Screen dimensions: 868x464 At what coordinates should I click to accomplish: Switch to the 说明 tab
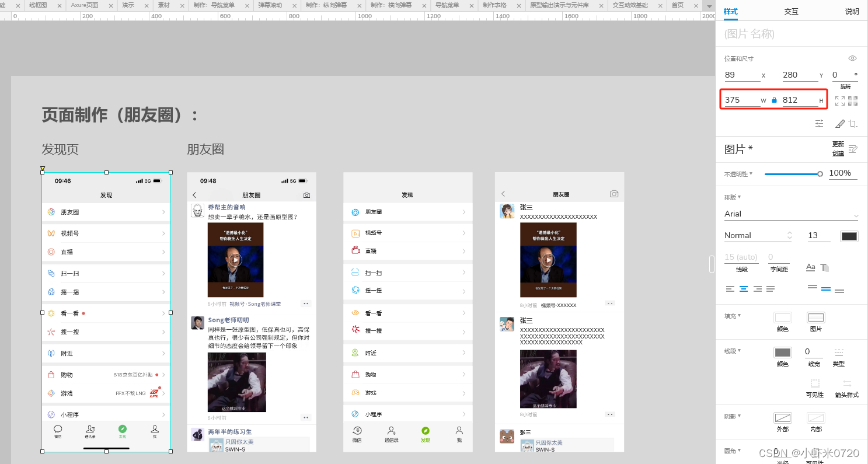(x=852, y=11)
